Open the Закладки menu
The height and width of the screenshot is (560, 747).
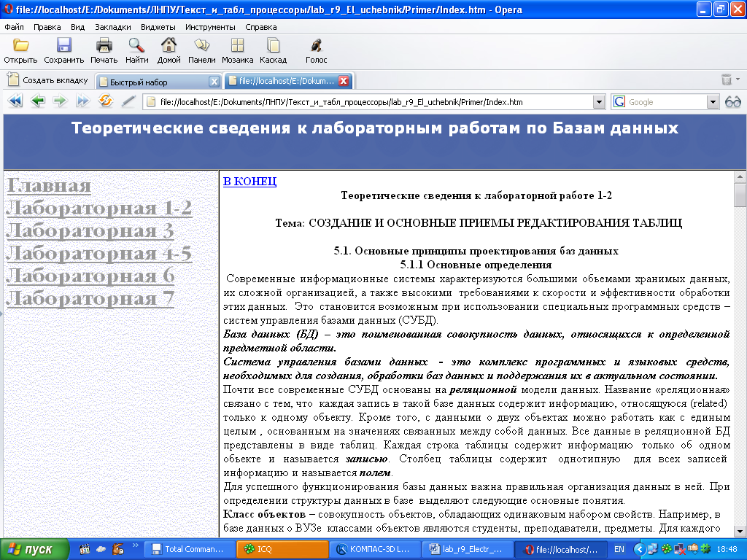pos(113,27)
